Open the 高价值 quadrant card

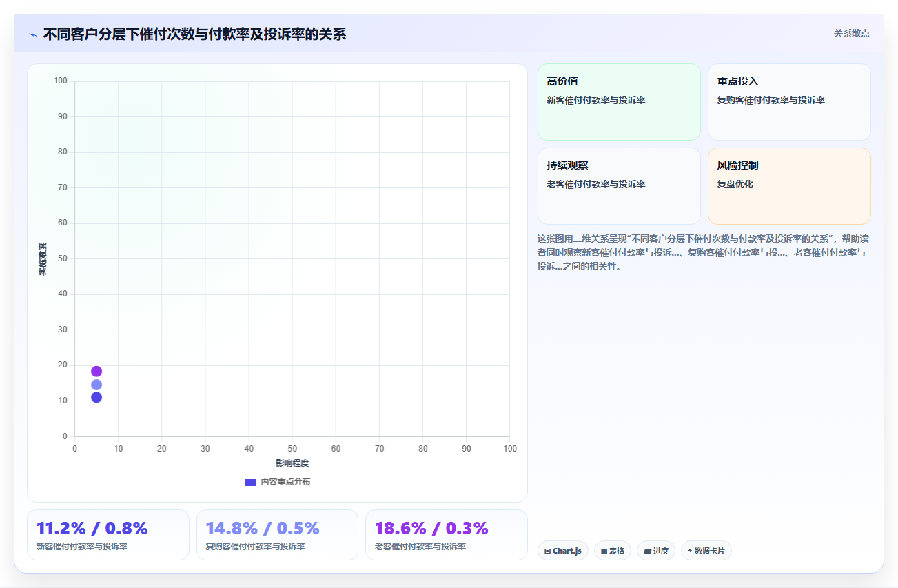[619, 102]
